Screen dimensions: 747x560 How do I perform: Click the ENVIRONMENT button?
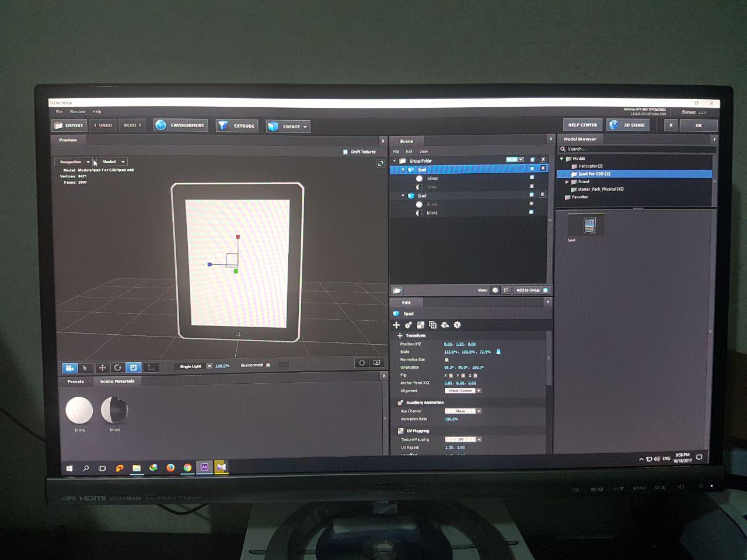[x=181, y=125]
